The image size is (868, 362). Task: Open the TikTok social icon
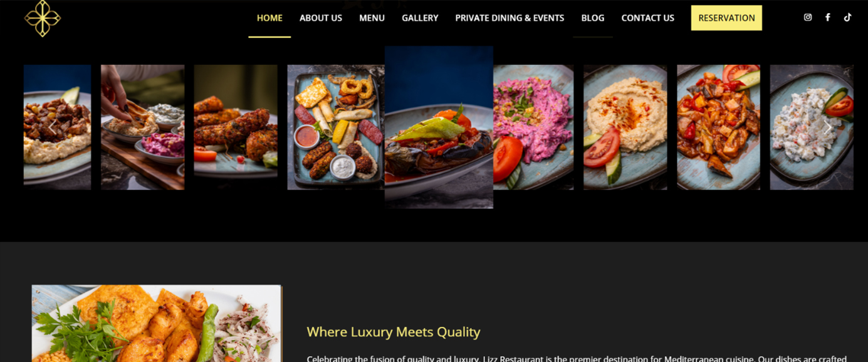(847, 18)
